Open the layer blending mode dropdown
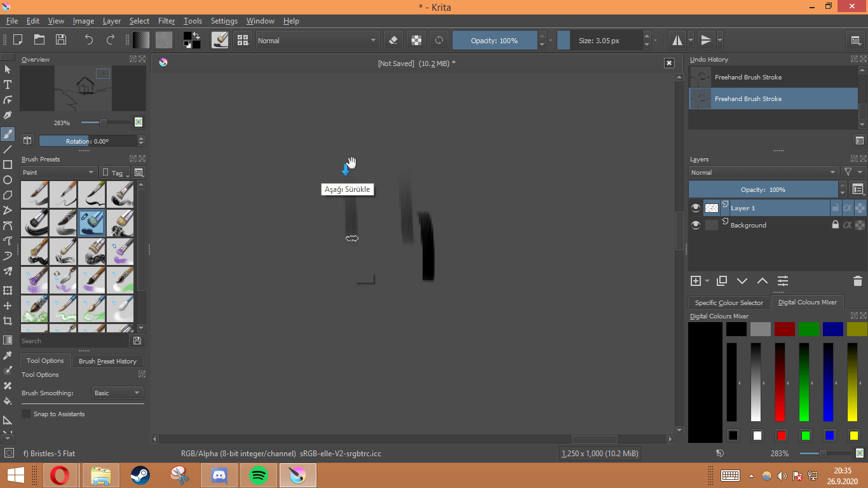Image resolution: width=868 pixels, height=488 pixels. click(x=763, y=172)
